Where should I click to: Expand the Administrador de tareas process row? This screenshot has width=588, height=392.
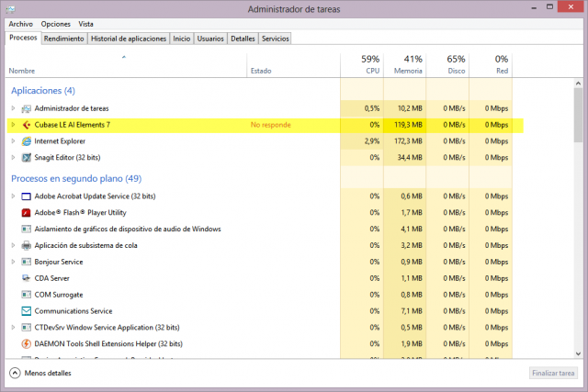coord(13,108)
